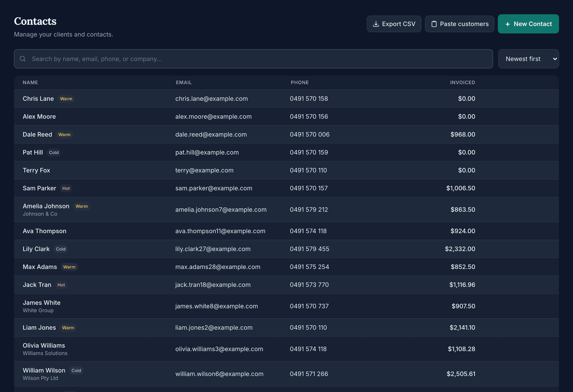Click email chris.lane@example.com

212,99
